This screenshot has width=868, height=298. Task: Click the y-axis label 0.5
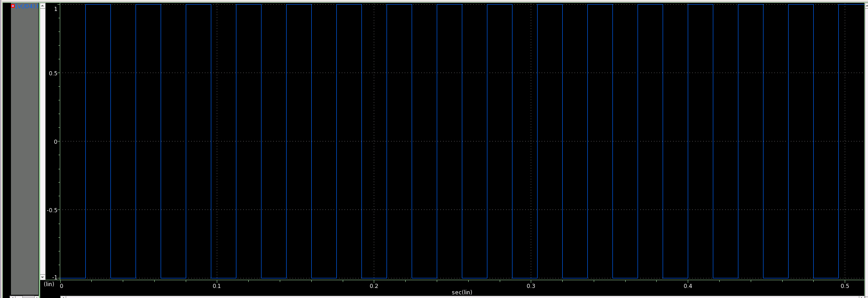coord(53,73)
